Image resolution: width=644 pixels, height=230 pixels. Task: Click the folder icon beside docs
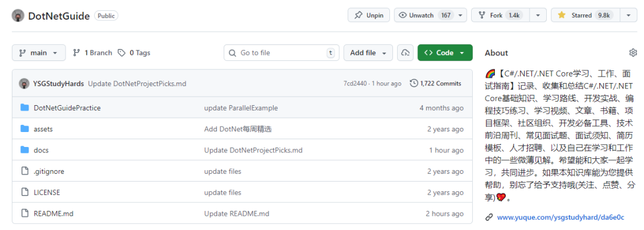click(x=24, y=150)
